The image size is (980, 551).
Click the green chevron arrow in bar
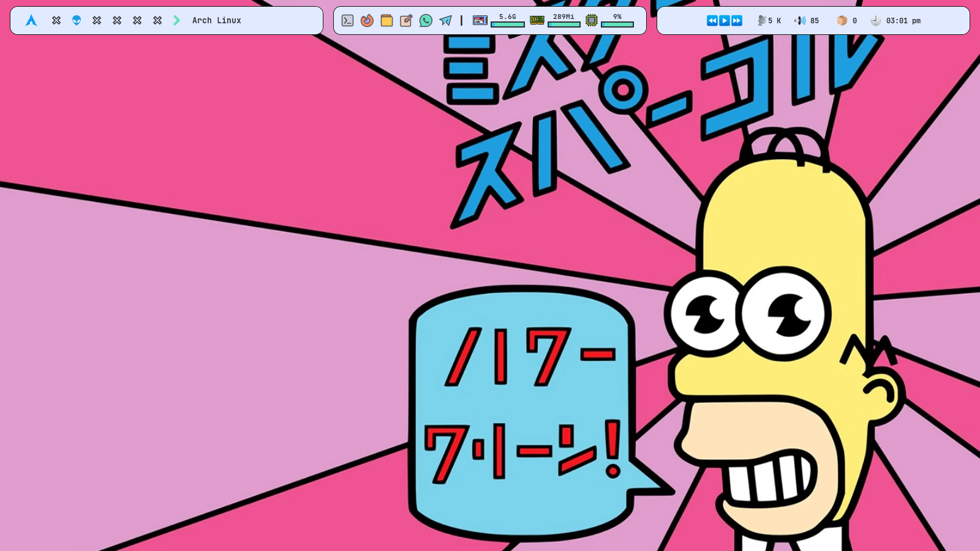point(177,21)
